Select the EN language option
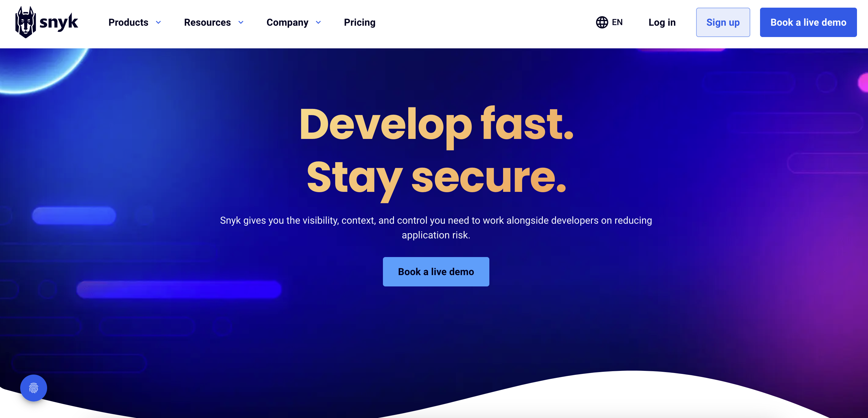 tap(609, 22)
